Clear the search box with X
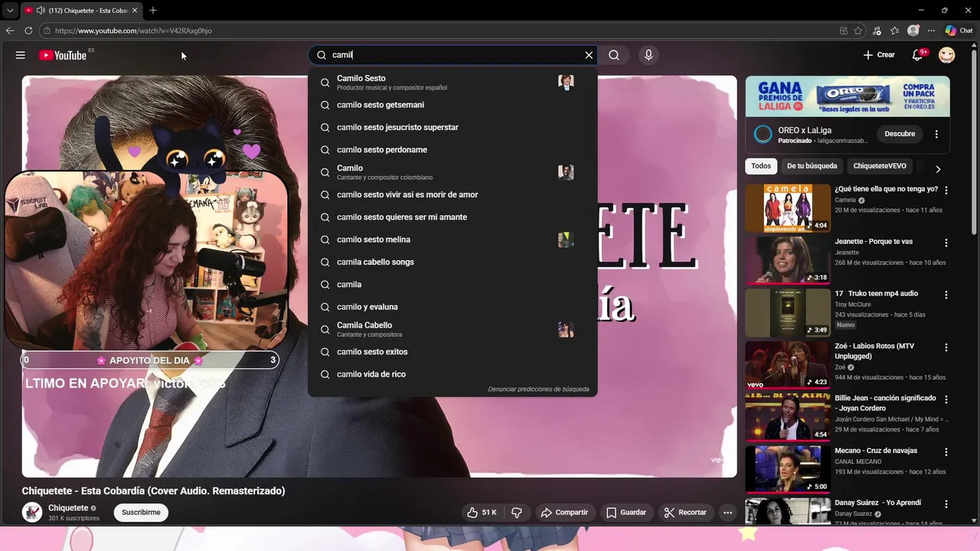Image resolution: width=980 pixels, height=551 pixels. (589, 55)
